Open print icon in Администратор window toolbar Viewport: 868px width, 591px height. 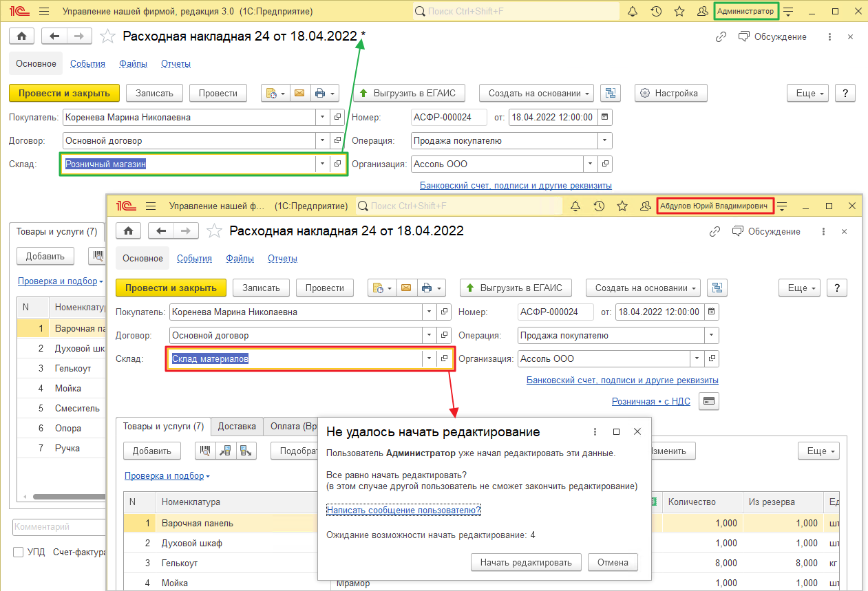(324, 93)
